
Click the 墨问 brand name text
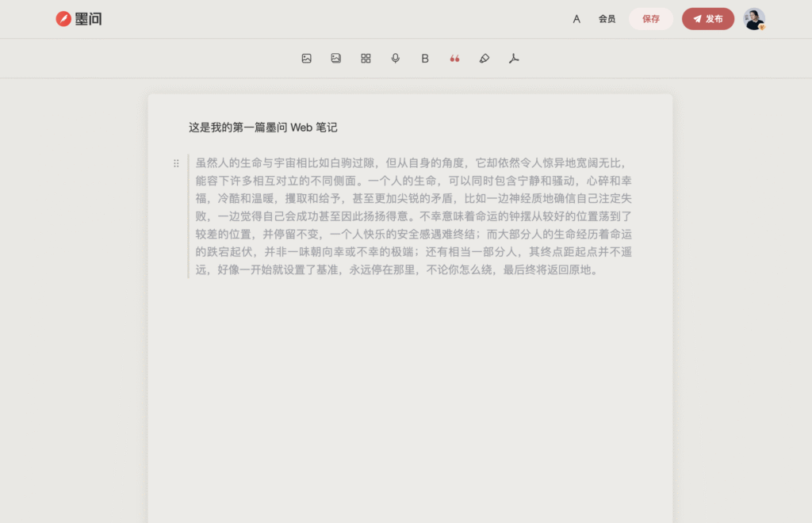(89, 19)
